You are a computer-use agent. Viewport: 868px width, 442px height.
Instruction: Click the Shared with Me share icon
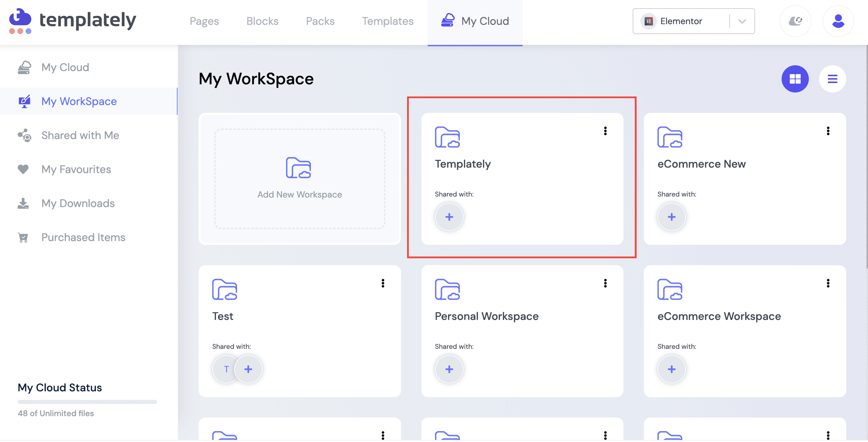click(24, 135)
